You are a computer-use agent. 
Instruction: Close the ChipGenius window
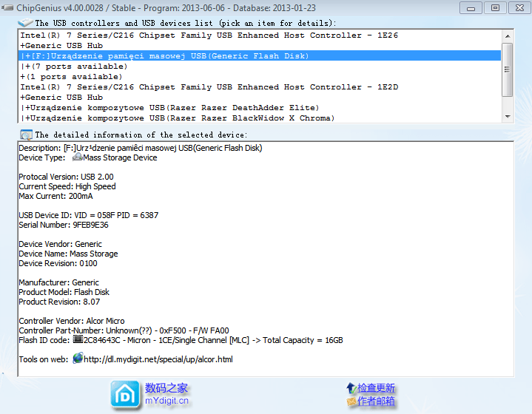[519, 8]
